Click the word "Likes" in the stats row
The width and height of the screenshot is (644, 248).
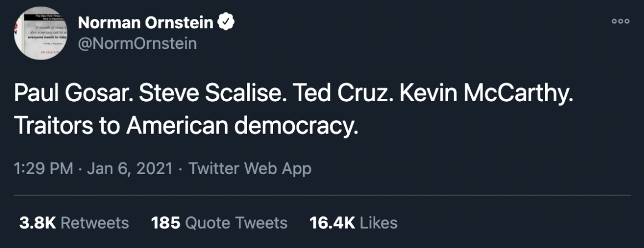(x=379, y=223)
